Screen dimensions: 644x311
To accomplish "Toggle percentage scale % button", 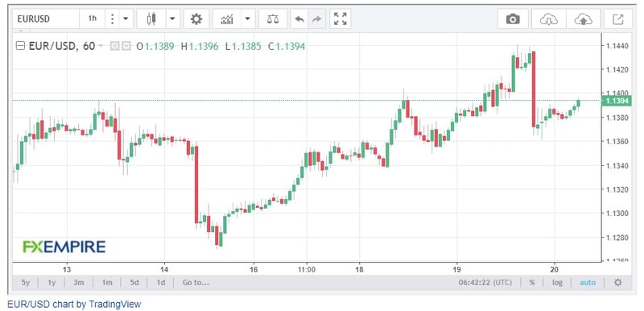I will (x=532, y=283).
